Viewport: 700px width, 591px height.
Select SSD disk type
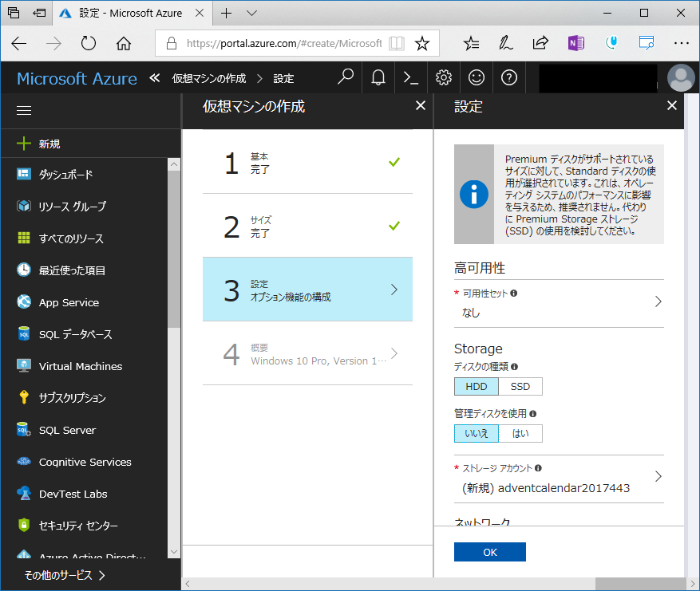[x=520, y=386]
